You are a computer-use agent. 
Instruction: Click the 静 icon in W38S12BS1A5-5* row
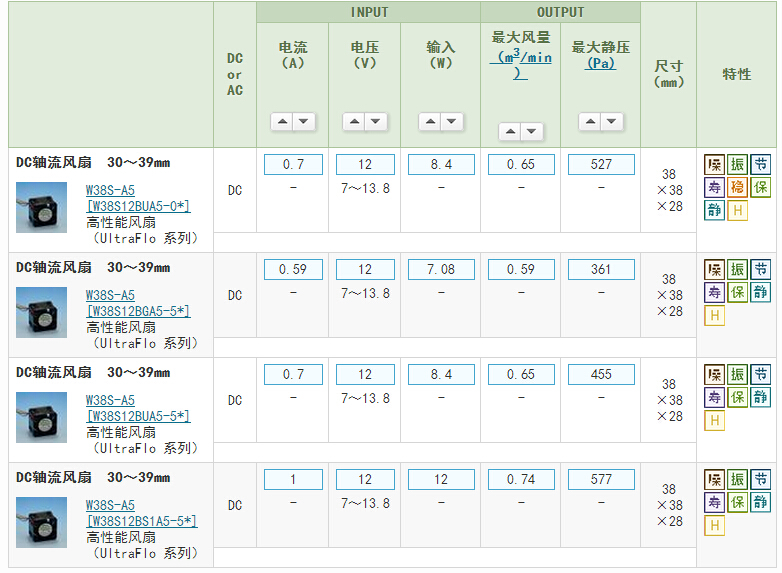761,503
